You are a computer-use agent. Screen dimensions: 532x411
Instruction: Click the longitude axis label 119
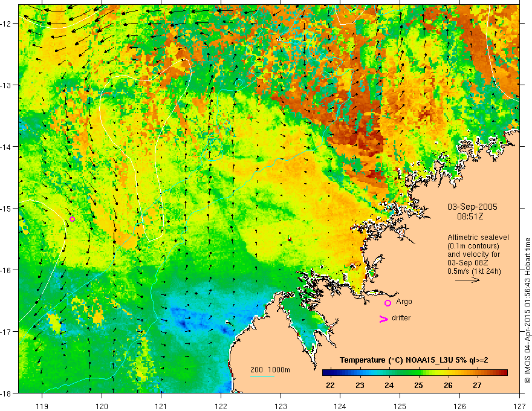click(x=42, y=406)
